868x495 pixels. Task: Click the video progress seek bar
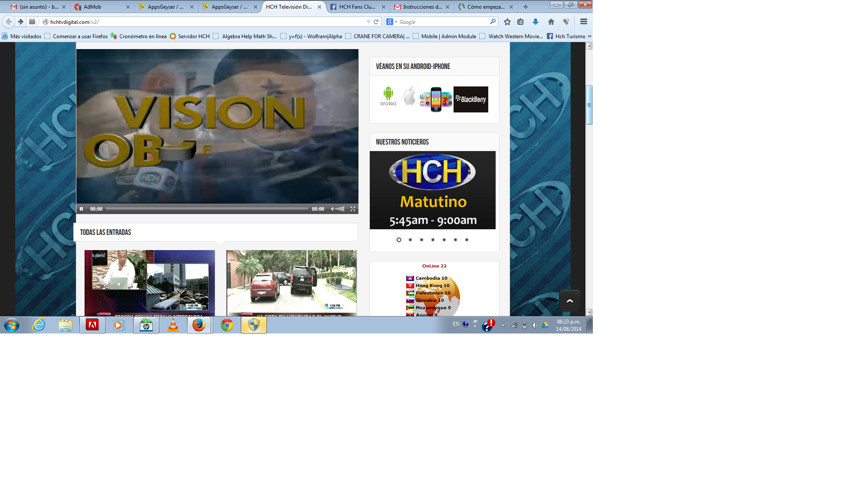coord(207,209)
